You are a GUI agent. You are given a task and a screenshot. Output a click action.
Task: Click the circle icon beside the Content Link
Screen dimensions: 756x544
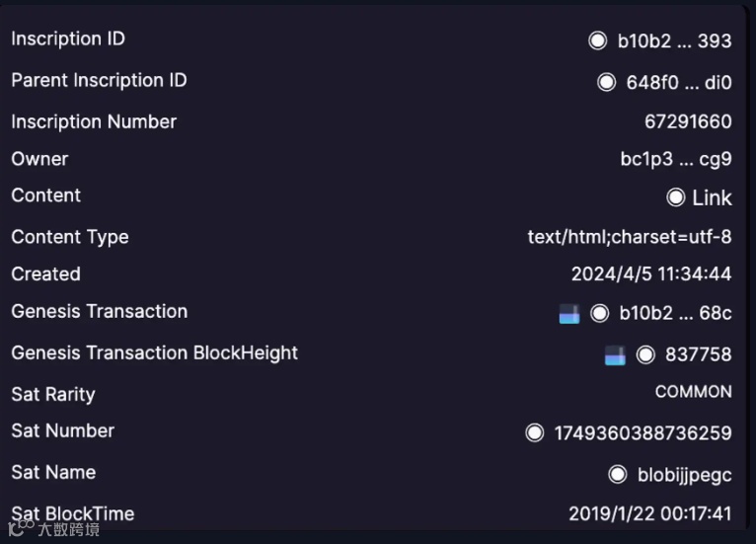click(675, 196)
